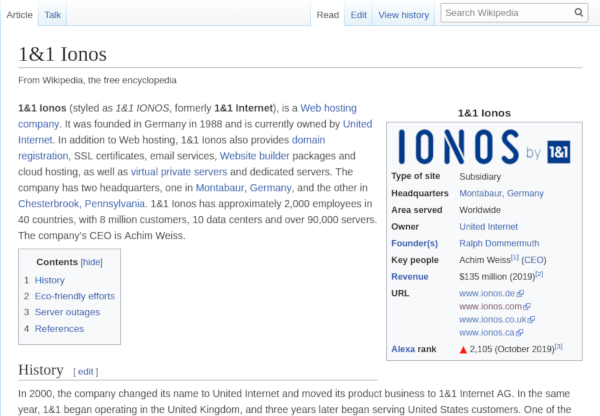Click external link icon next to www.ionos.co.uk
Image resolution: width=600 pixels, height=416 pixels.
click(531, 320)
